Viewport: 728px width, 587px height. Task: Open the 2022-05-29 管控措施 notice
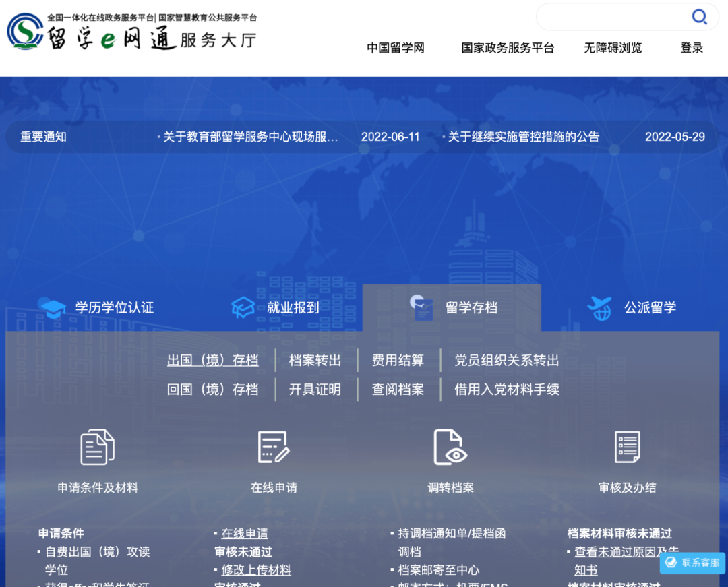(x=523, y=137)
